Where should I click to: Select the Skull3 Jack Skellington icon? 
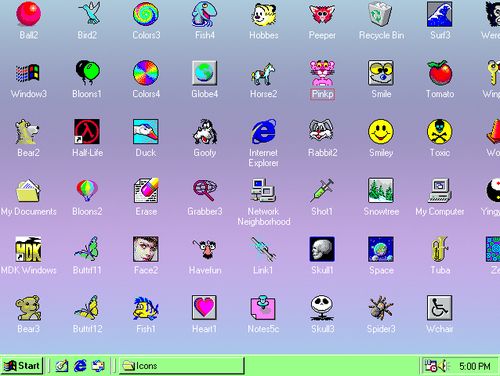click(322, 308)
